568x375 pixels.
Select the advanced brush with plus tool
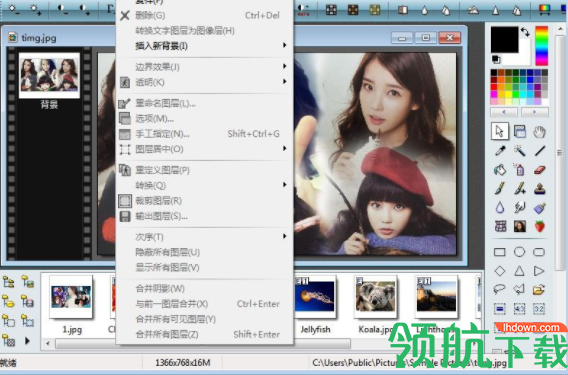click(x=519, y=188)
